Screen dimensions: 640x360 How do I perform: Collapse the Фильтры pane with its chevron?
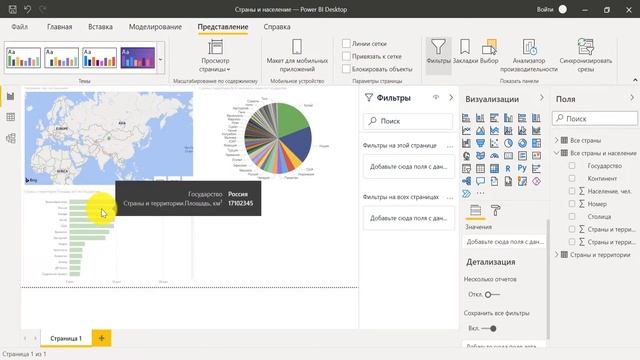pyautogui.click(x=451, y=97)
